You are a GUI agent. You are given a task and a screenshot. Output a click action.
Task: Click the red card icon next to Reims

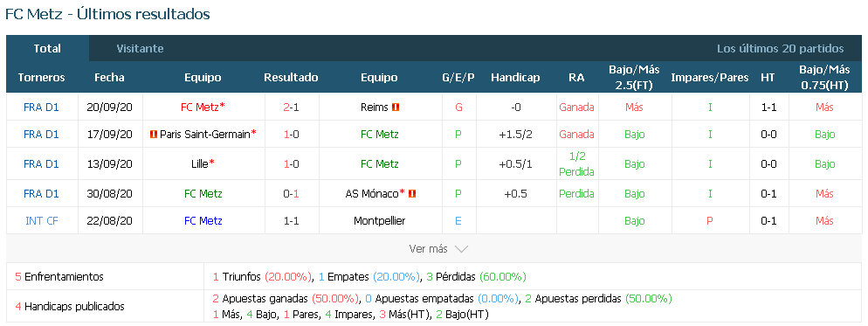(396, 108)
